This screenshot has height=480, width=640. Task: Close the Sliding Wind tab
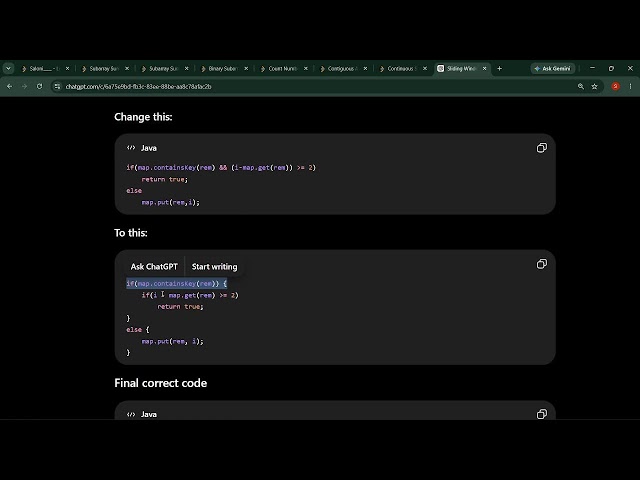pos(484,69)
